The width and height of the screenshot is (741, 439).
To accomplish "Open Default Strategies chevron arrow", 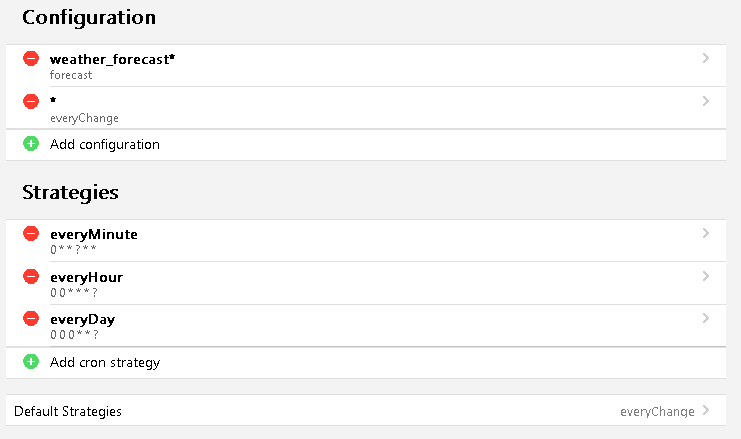I will [706, 410].
